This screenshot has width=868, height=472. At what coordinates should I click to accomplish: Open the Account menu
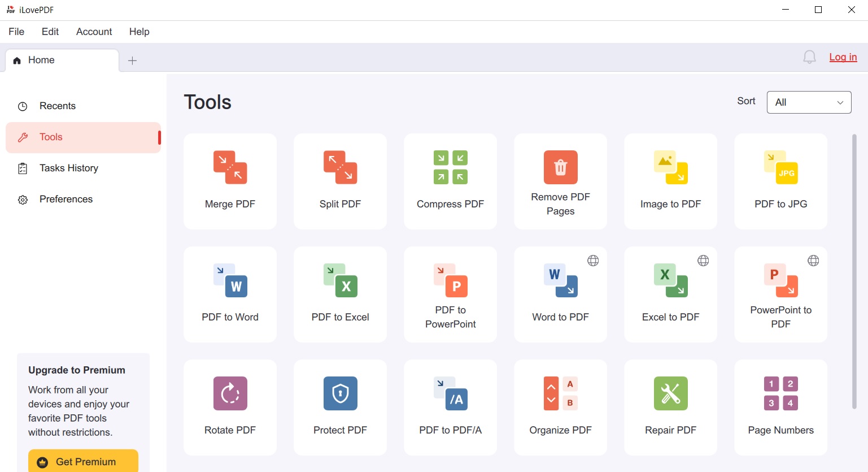94,32
